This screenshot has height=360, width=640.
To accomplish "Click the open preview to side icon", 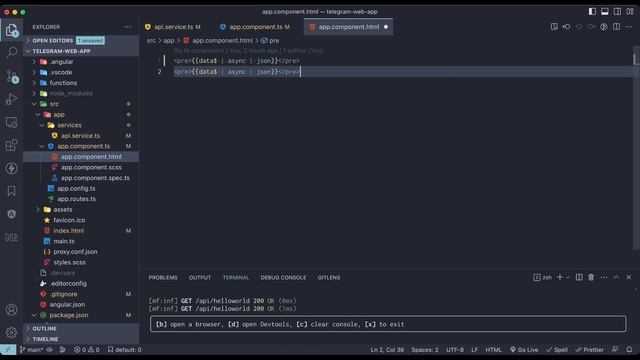I will tap(554, 27).
